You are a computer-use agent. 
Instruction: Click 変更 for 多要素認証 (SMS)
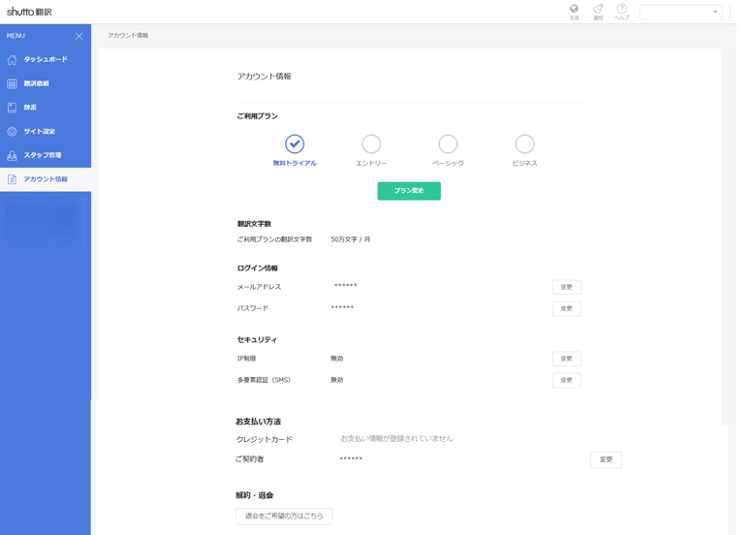[567, 380]
